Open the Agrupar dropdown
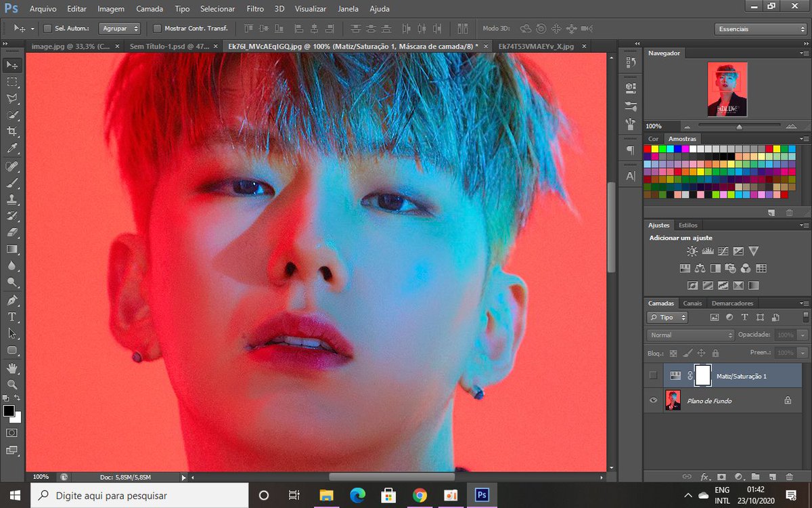This screenshot has width=812, height=508. tap(119, 28)
